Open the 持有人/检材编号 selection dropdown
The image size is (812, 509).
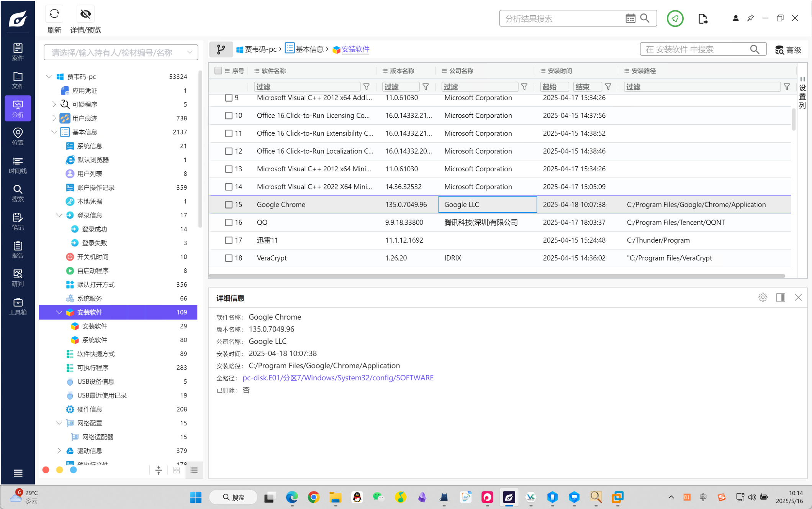tap(121, 53)
